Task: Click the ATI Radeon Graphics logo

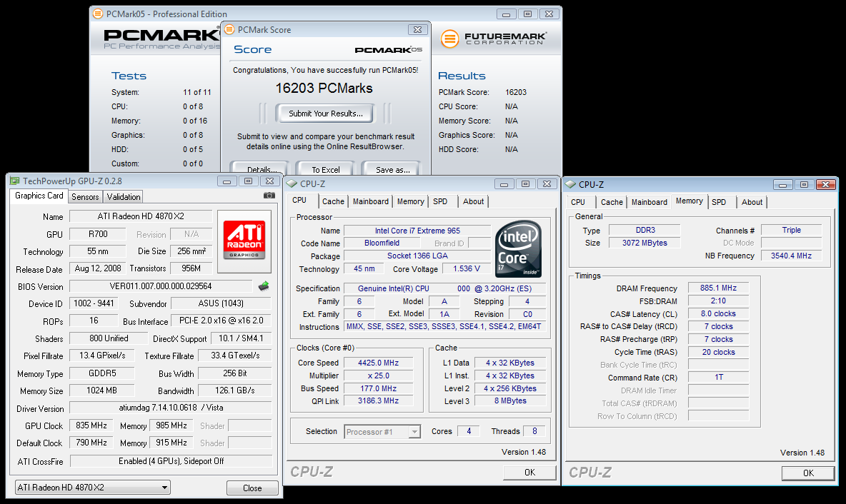Action: coord(244,240)
